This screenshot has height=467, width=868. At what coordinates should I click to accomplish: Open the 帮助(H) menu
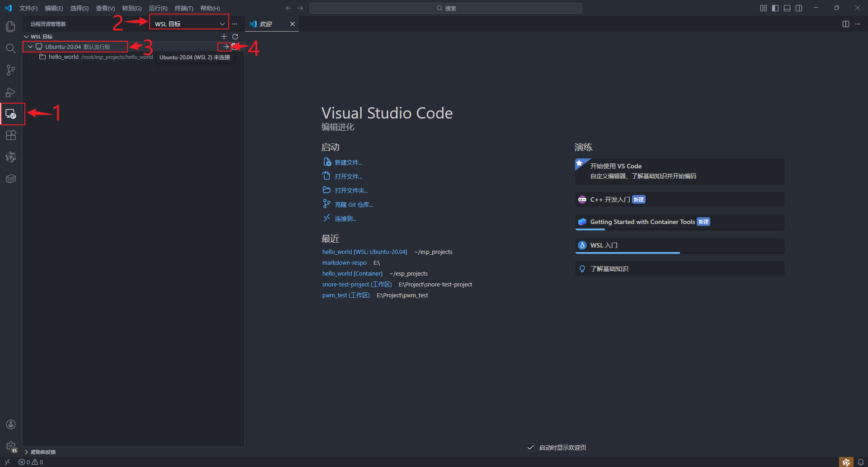click(210, 8)
